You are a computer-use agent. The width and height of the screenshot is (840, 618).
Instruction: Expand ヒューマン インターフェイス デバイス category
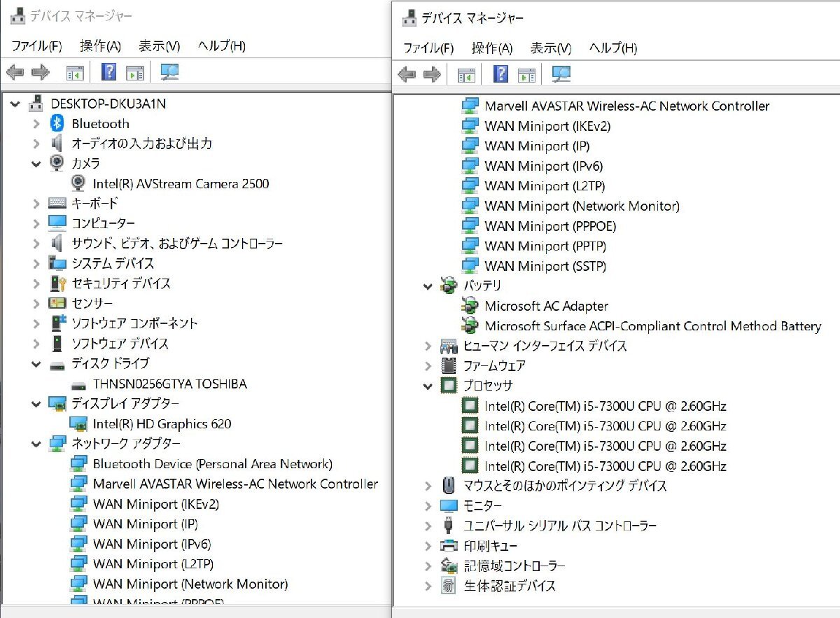click(x=428, y=346)
